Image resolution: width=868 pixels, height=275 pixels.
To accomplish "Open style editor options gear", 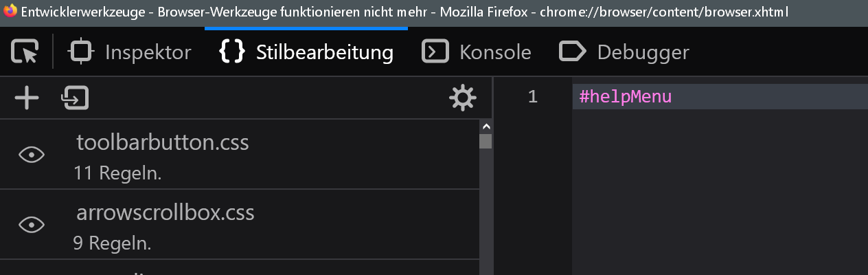I will tap(462, 98).
